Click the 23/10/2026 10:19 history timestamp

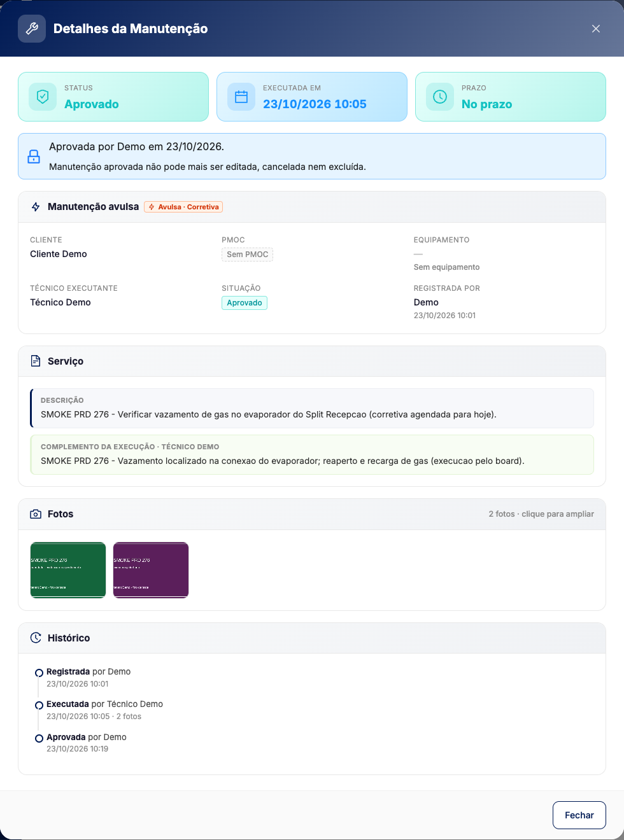(x=77, y=749)
